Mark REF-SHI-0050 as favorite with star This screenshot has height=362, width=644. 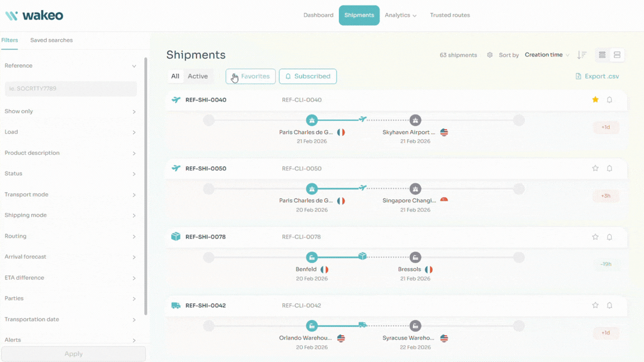coord(595,168)
